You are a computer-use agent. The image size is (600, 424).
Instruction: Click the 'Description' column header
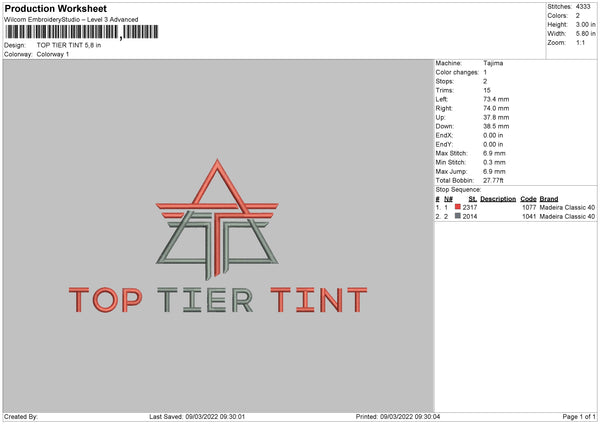[x=498, y=199]
